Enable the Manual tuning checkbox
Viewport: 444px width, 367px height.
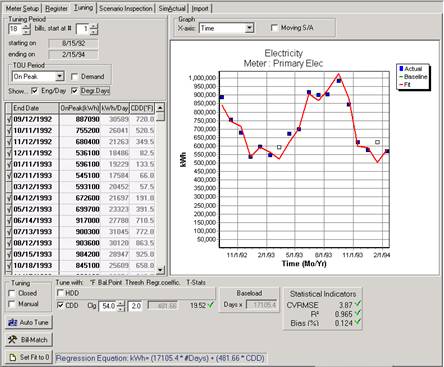point(12,304)
